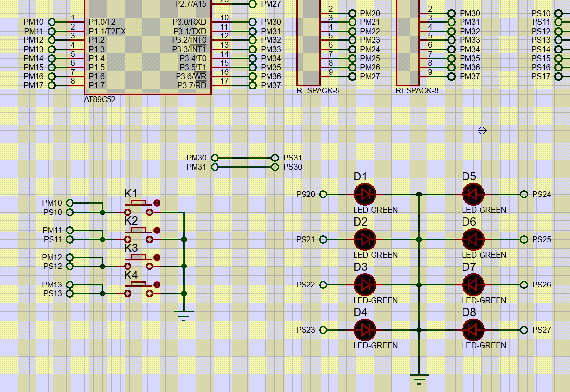The width and height of the screenshot is (570, 392).
Task: Click the wire junction between D1 and D5
Action: 419,194
